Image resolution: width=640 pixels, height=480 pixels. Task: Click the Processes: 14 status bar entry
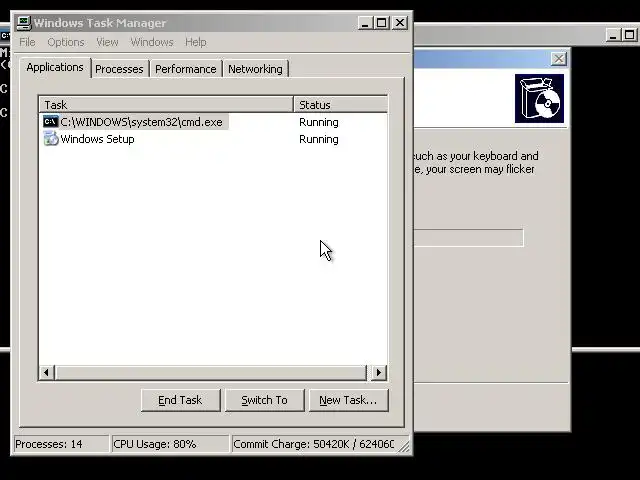click(61, 444)
